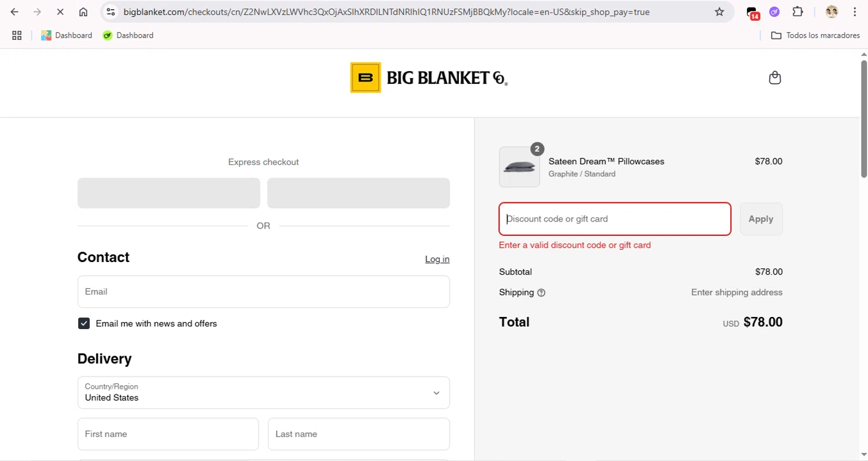Click the 'Sateen Dream™ Pillowcases' product name
This screenshot has height=461, width=868.
[606, 161]
